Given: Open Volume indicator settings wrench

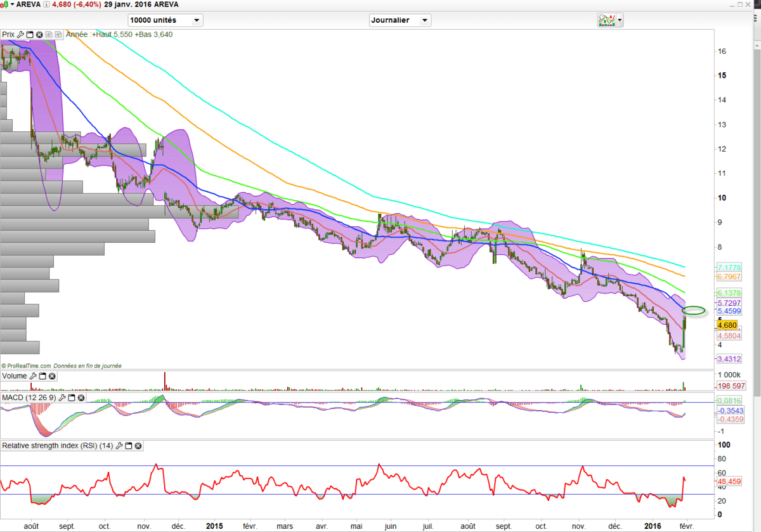Looking at the screenshot, I should [x=33, y=376].
